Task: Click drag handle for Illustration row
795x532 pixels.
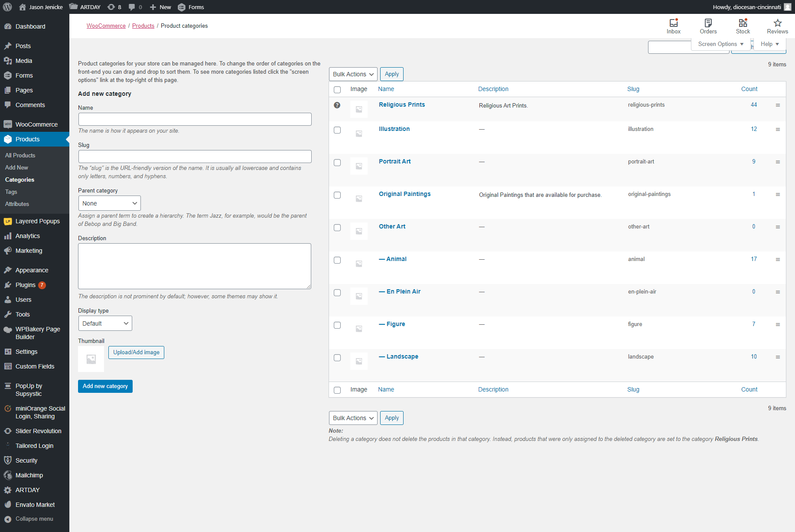Action: coord(778,129)
